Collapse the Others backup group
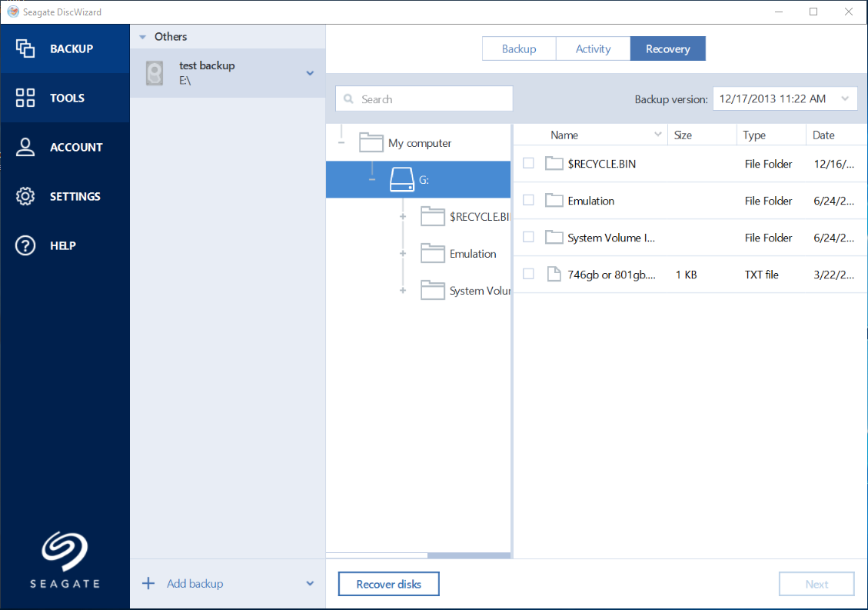 click(x=143, y=37)
